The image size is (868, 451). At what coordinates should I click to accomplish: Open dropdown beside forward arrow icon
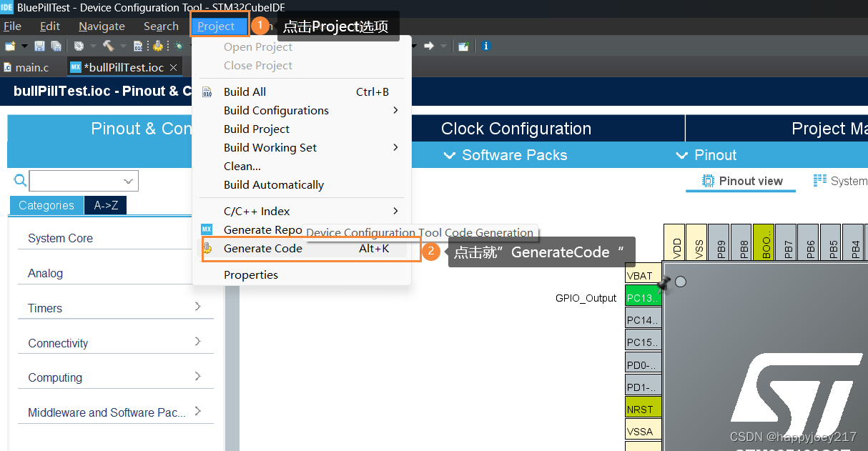coord(443,46)
